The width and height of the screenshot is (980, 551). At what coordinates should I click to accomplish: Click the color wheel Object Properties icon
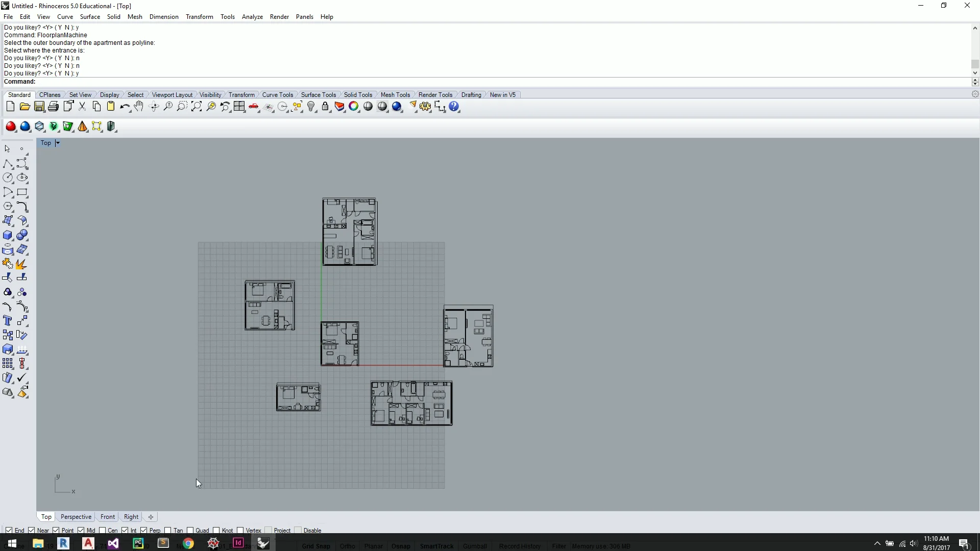pyautogui.click(x=354, y=107)
